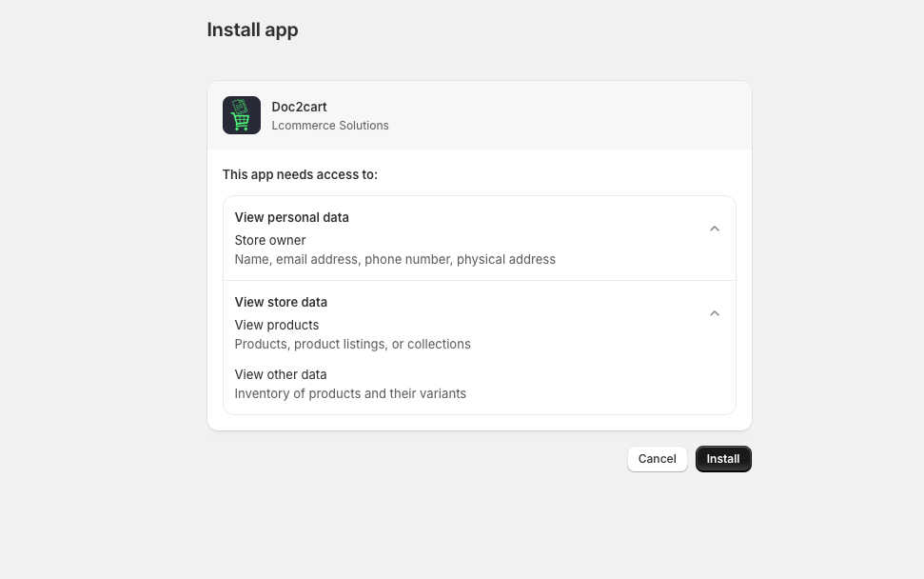Click the This app needs access to label
Image resolution: width=924 pixels, height=579 pixels.
(300, 174)
